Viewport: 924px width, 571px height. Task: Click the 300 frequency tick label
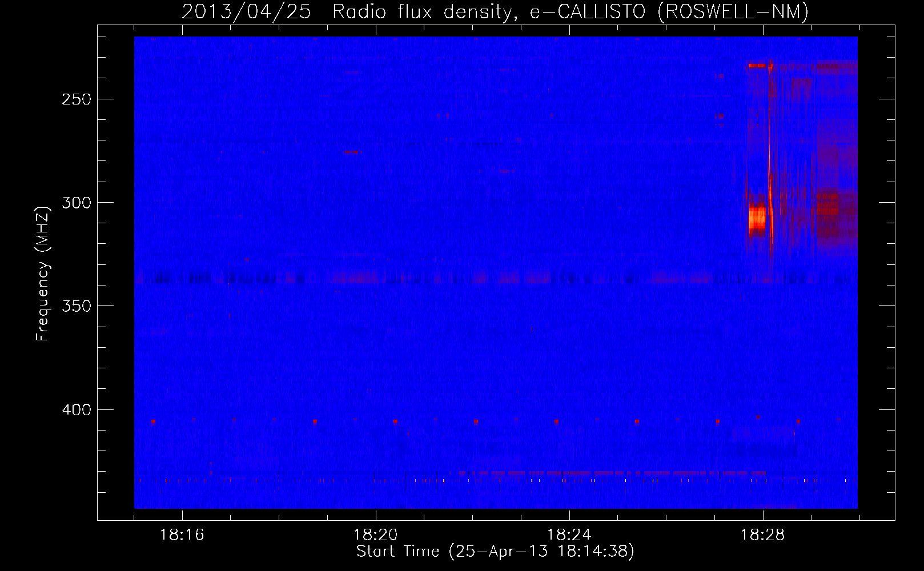point(77,203)
